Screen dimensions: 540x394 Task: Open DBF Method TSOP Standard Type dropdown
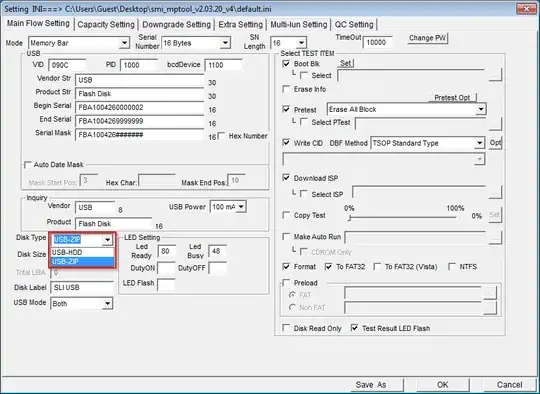(480, 143)
